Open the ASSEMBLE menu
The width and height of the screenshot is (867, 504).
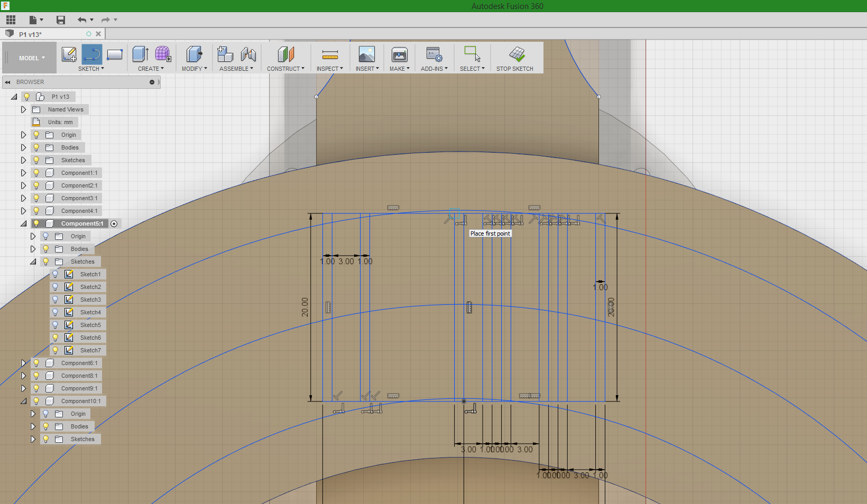[x=236, y=69]
